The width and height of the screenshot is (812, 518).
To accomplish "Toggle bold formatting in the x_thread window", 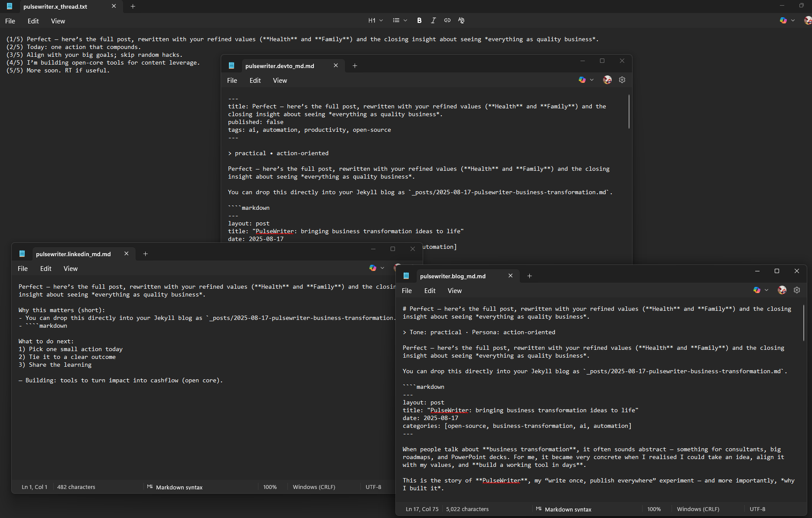I will pos(419,20).
